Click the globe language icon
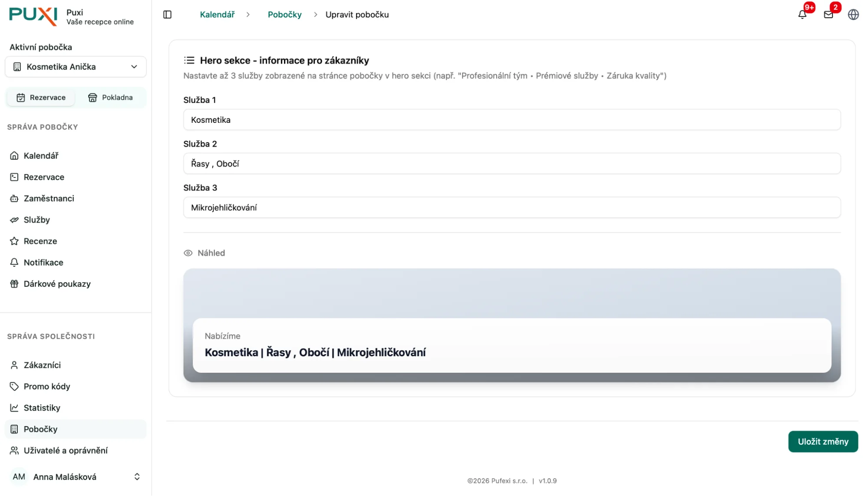This screenshot has height=496, width=868. coord(853,15)
